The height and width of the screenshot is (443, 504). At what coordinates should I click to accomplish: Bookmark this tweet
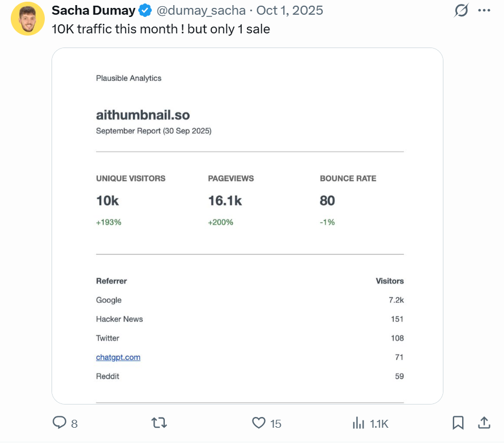pyautogui.click(x=458, y=423)
